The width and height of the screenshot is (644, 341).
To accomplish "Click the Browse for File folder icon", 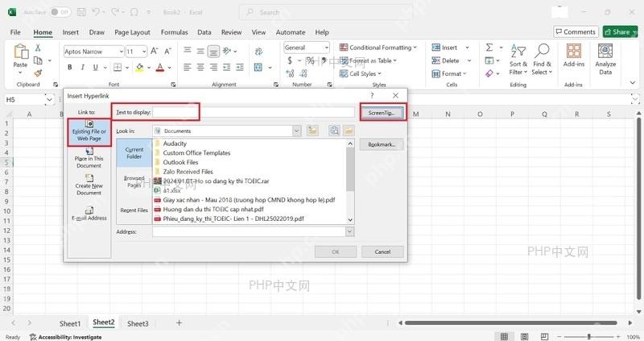I will (x=349, y=131).
